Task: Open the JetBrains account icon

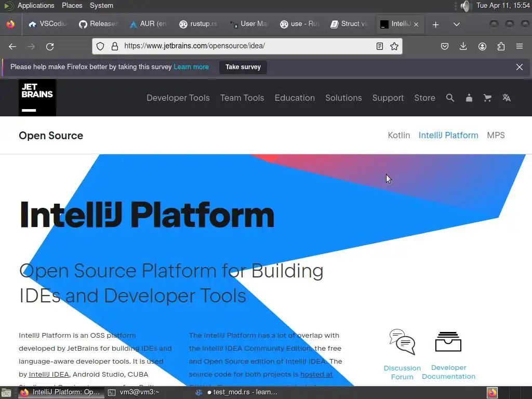Action: 469,98
